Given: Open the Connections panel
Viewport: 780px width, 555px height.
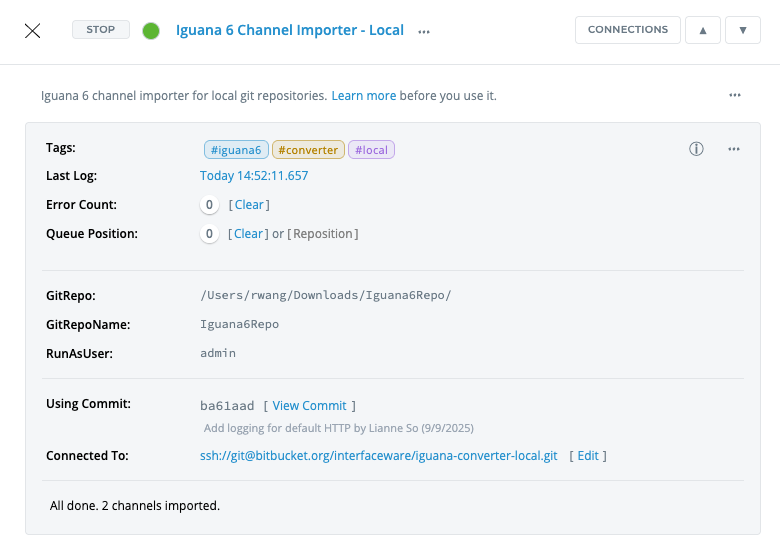Looking at the screenshot, I should tap(627, 30).
